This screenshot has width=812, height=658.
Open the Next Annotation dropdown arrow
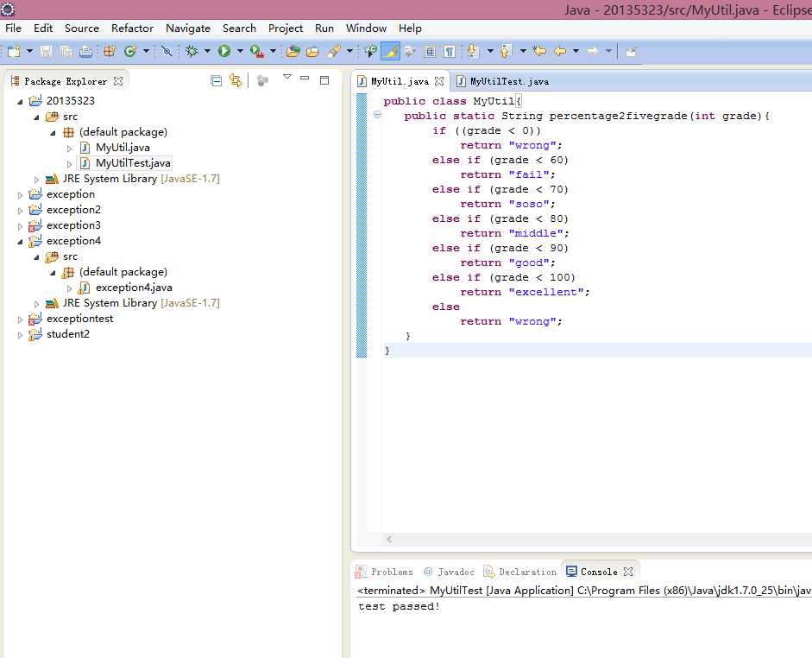click(490, 51)
